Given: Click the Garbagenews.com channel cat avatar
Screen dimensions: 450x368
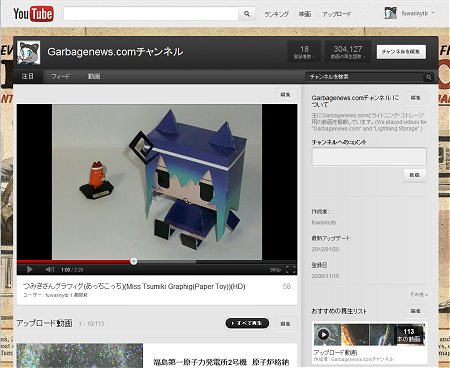Looking at the screenshot, I should [29, 52].
